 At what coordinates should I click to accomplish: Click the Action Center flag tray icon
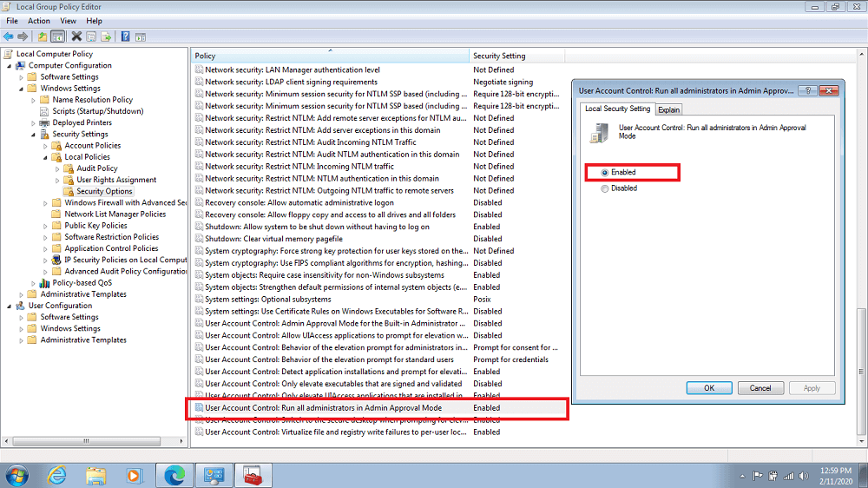(x=757, y=476)
